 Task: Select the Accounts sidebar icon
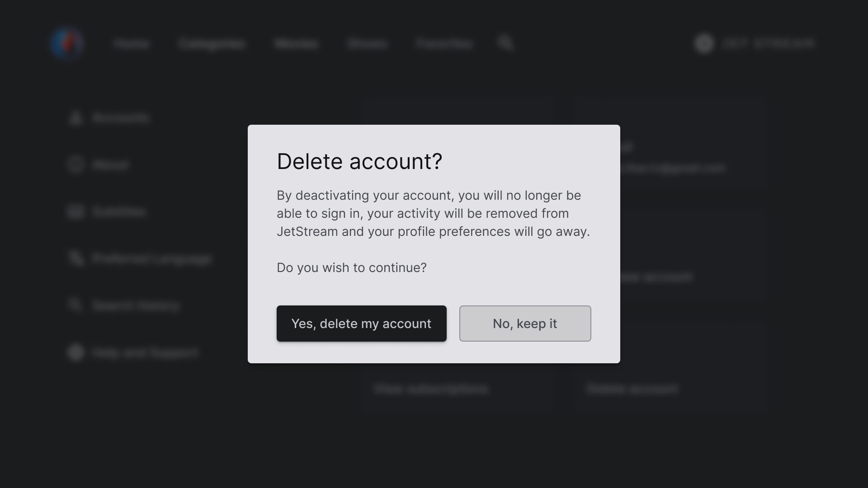coord(75,117)
